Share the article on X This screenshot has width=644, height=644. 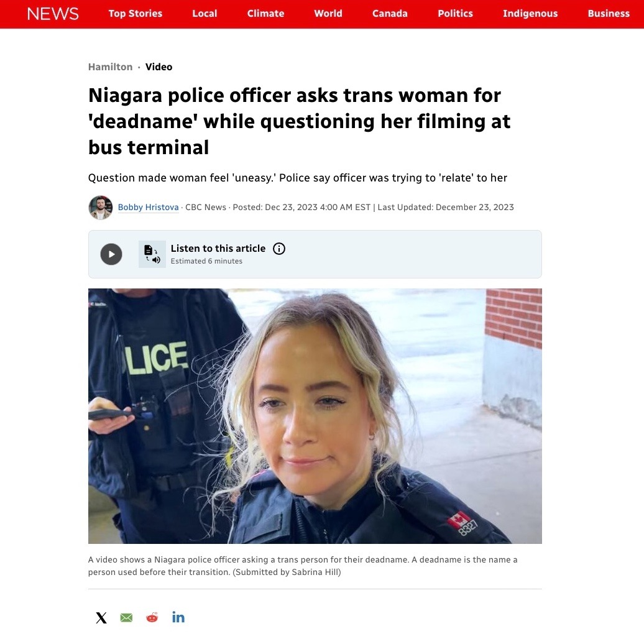(101, 617)
